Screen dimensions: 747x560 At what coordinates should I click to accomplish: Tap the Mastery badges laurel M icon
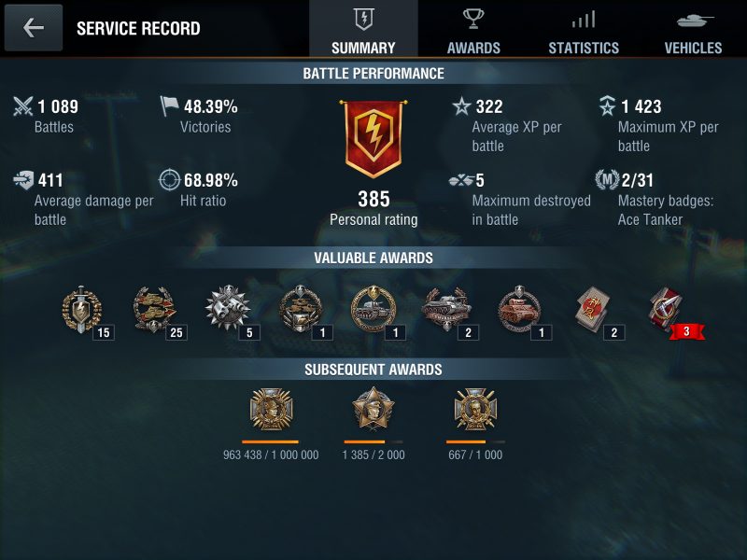607,180
